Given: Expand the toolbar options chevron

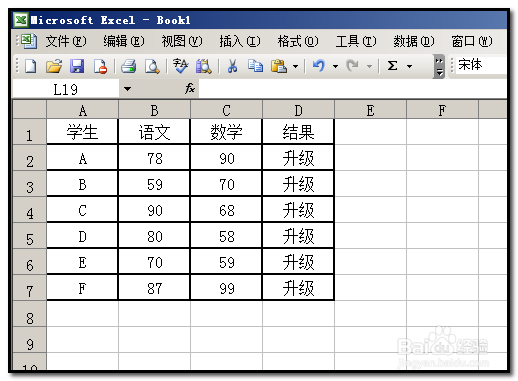Looking at the screenshot, I should point(439,67).
